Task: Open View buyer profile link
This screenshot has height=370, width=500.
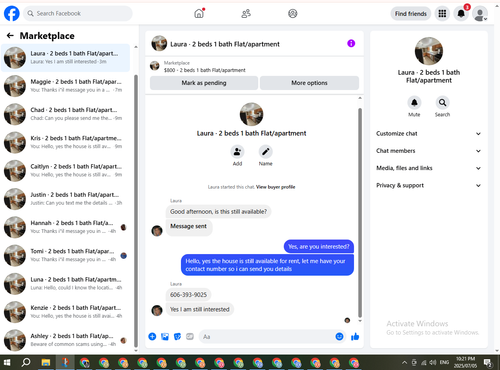Action: (275, 187)
